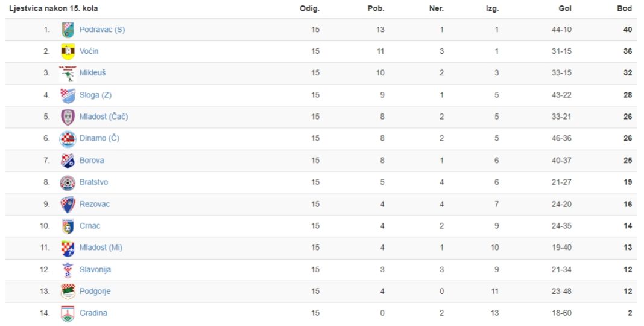Click the Dinamo (Č) round crest

[68, 138]
